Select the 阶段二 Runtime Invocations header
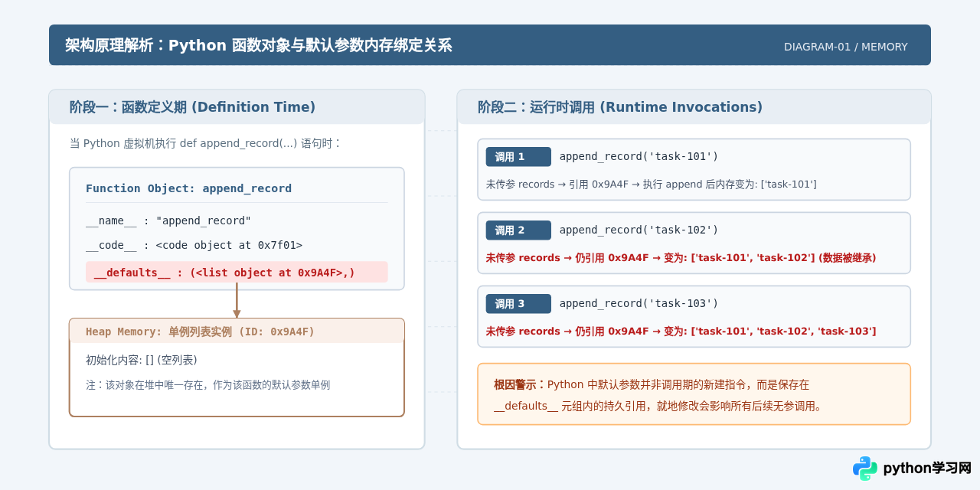 694,107
